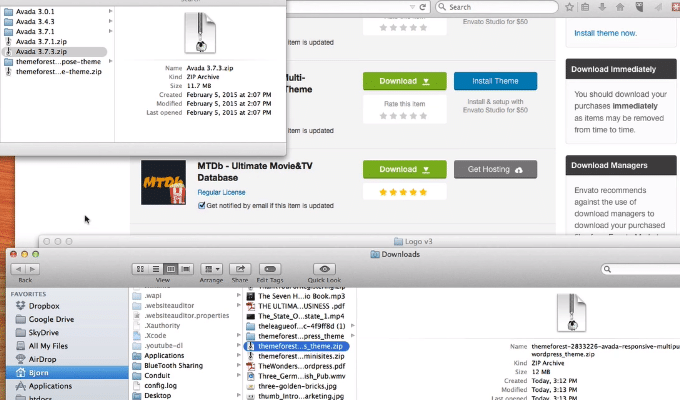Select themeforest...e-theme.zip in top Finder
This screenshot has width=680, height=400.
59,72
